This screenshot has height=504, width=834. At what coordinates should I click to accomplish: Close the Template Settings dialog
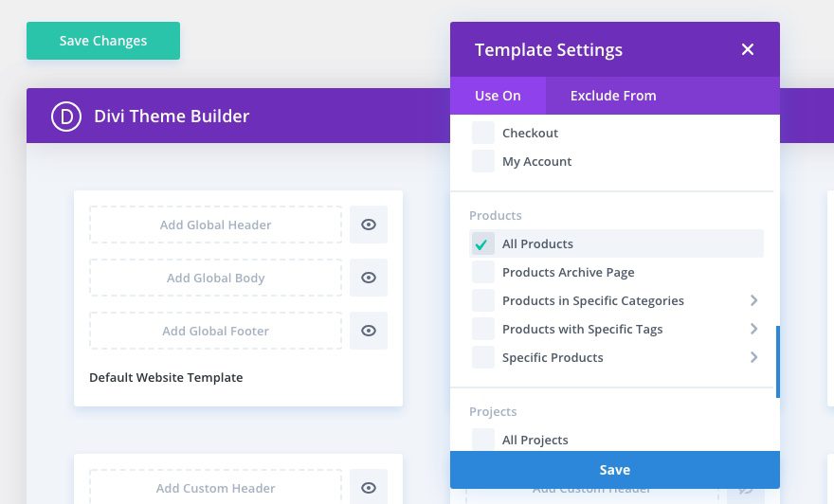coord(748,49)
